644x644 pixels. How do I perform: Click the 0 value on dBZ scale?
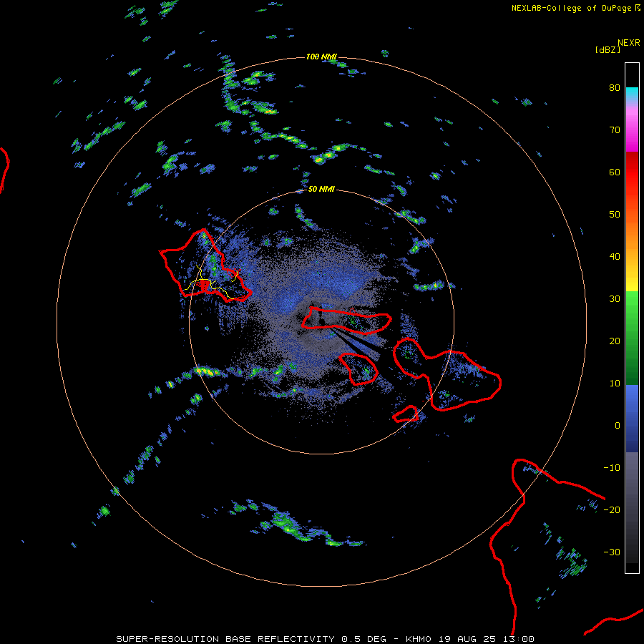[x=618, y=426]
